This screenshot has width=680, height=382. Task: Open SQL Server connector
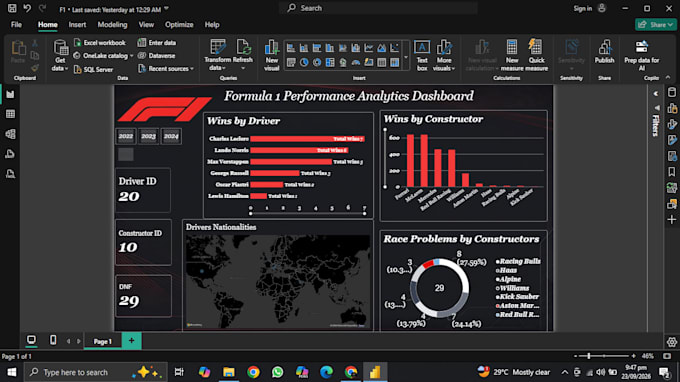tap(94, 69)
